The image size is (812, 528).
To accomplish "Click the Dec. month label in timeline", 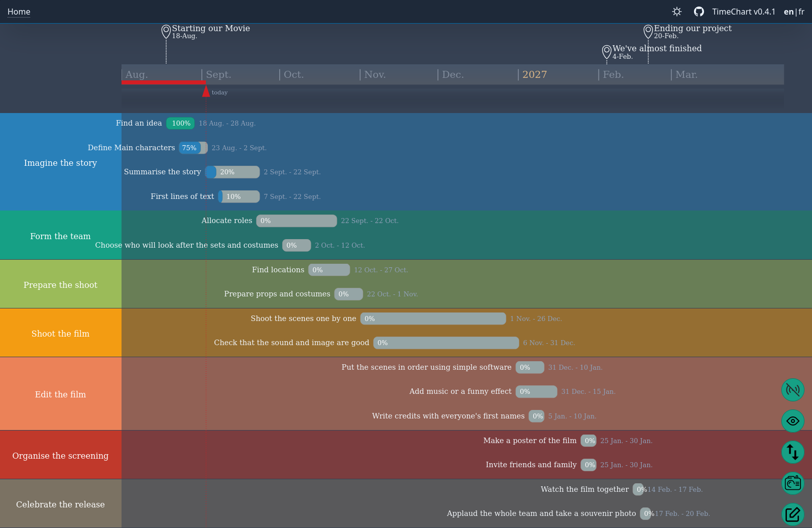I will (452, 74).
